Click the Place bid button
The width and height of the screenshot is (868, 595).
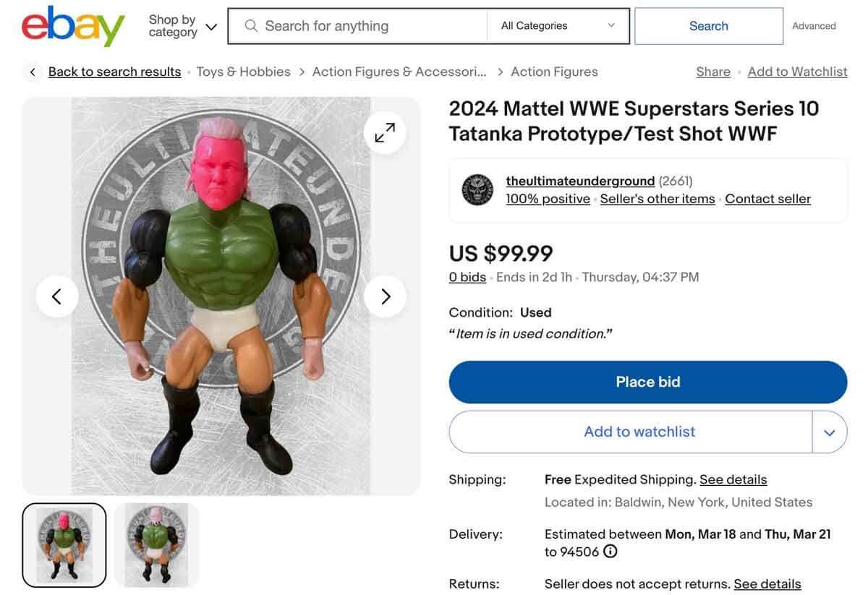pos(648,381)
